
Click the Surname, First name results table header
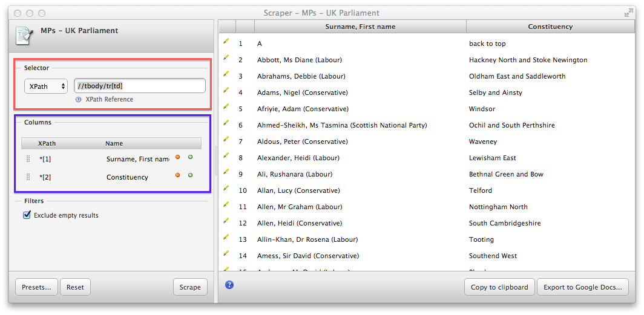point(360,27)
